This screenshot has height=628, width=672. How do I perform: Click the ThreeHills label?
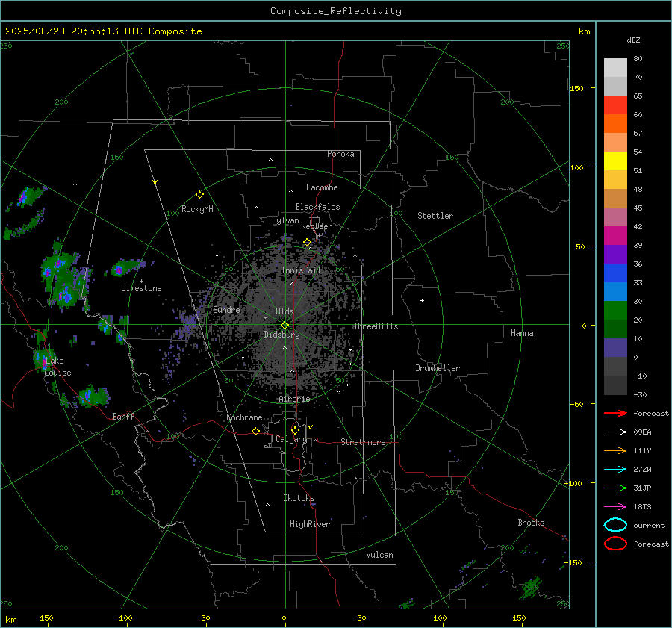[x=376, y=326]
